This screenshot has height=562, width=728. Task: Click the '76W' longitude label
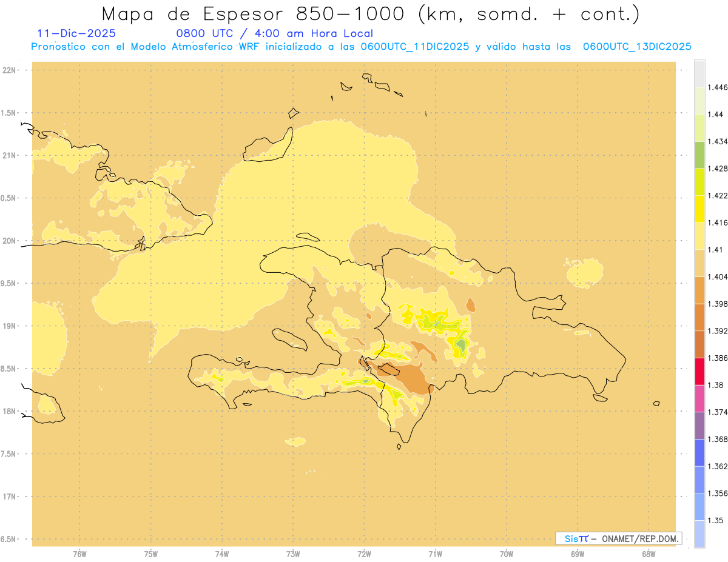pos(79,554)
